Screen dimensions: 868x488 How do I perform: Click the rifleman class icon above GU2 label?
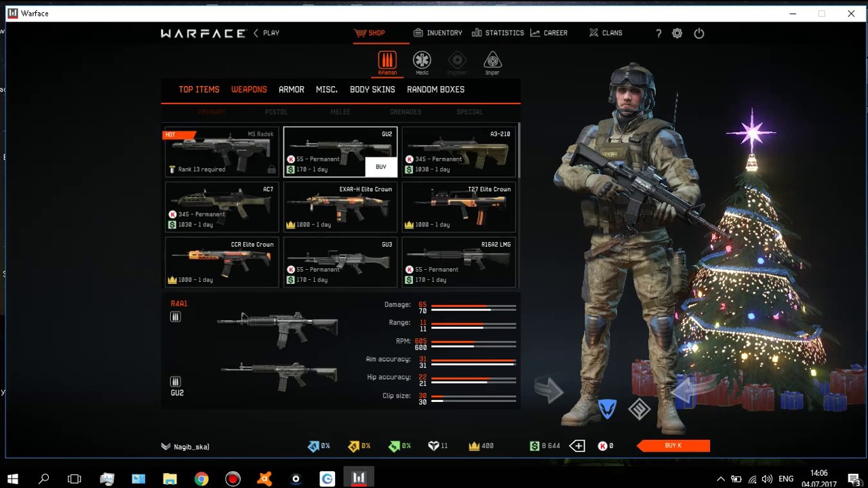[x=176, y=382]
